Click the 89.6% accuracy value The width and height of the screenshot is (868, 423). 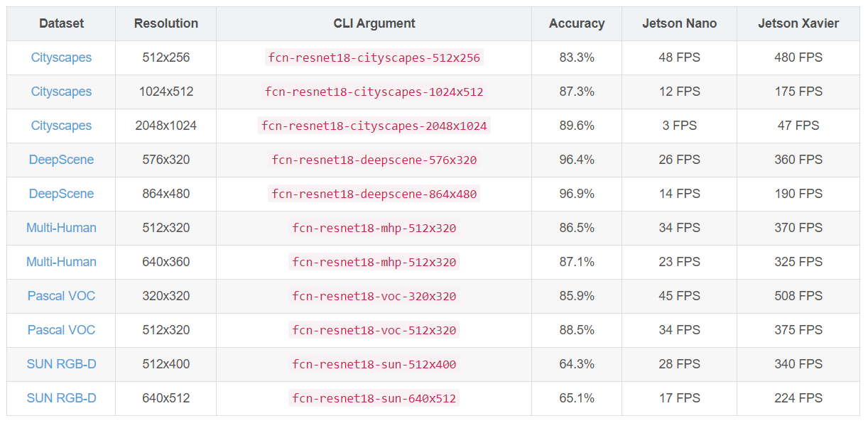(x=577, y=126)
